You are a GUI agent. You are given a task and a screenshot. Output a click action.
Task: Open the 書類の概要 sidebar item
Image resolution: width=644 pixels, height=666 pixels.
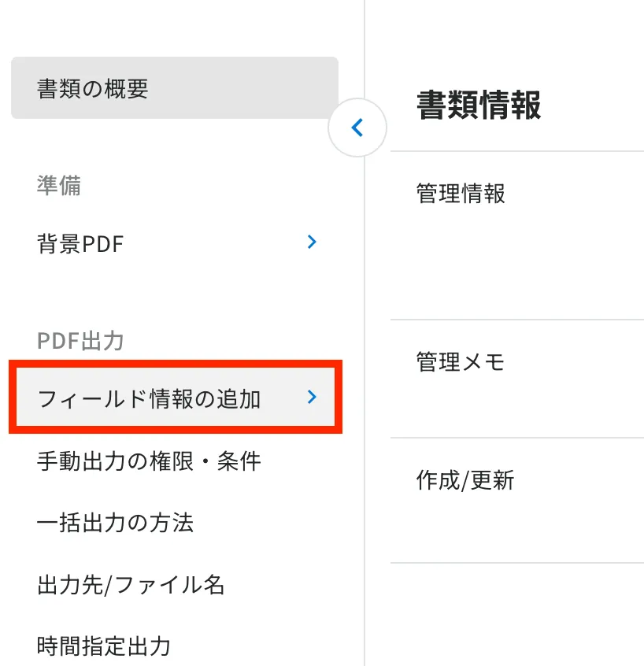click(x=175, y=88)
